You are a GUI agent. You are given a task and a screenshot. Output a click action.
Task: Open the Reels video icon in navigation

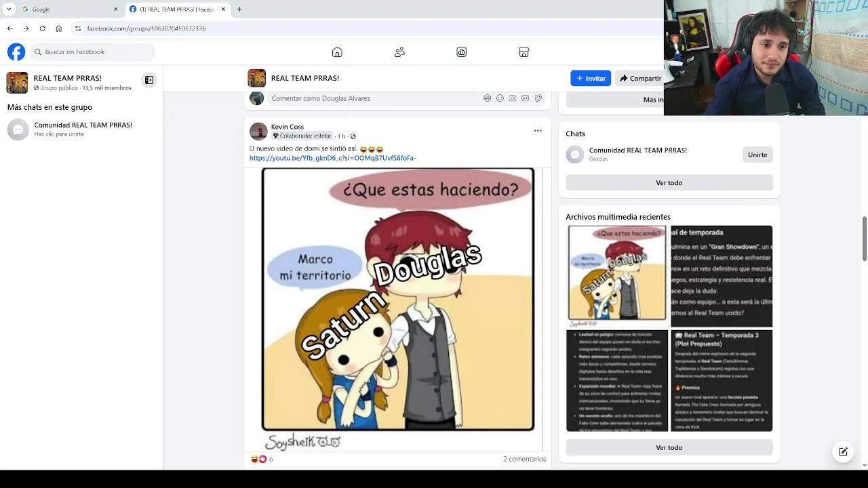[x=462, y=52]
